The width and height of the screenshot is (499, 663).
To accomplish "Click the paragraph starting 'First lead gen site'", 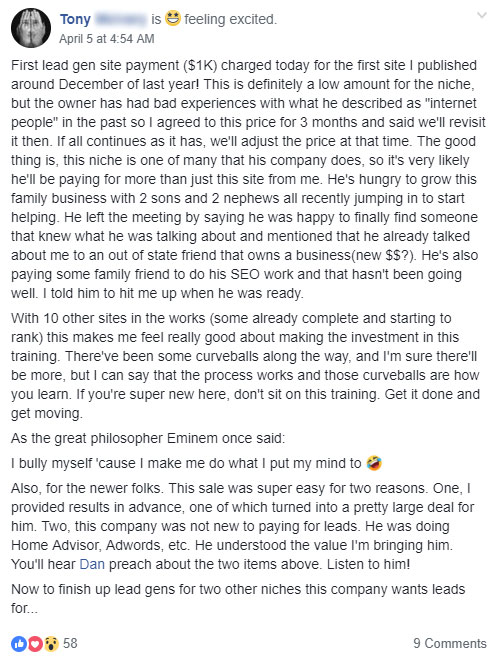I will click(x=249, y=179).
